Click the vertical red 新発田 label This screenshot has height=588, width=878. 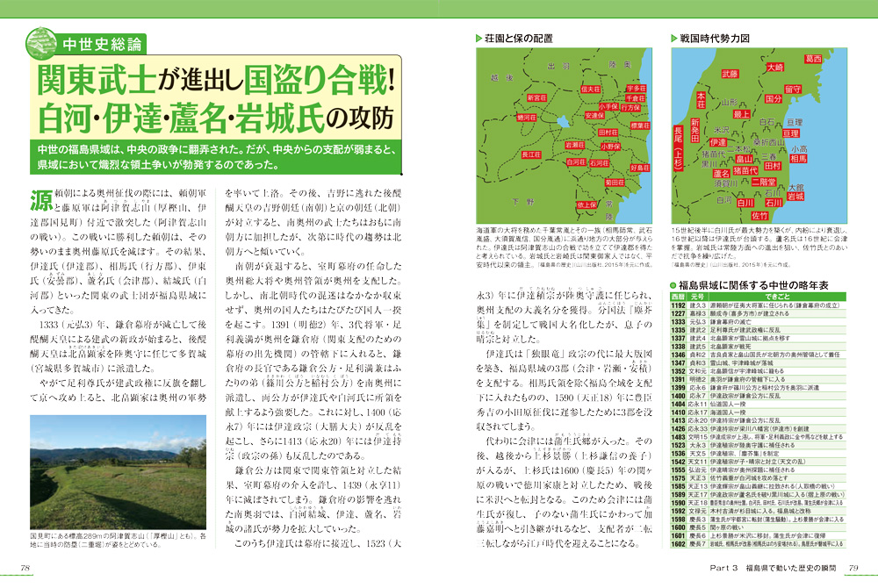694,131
